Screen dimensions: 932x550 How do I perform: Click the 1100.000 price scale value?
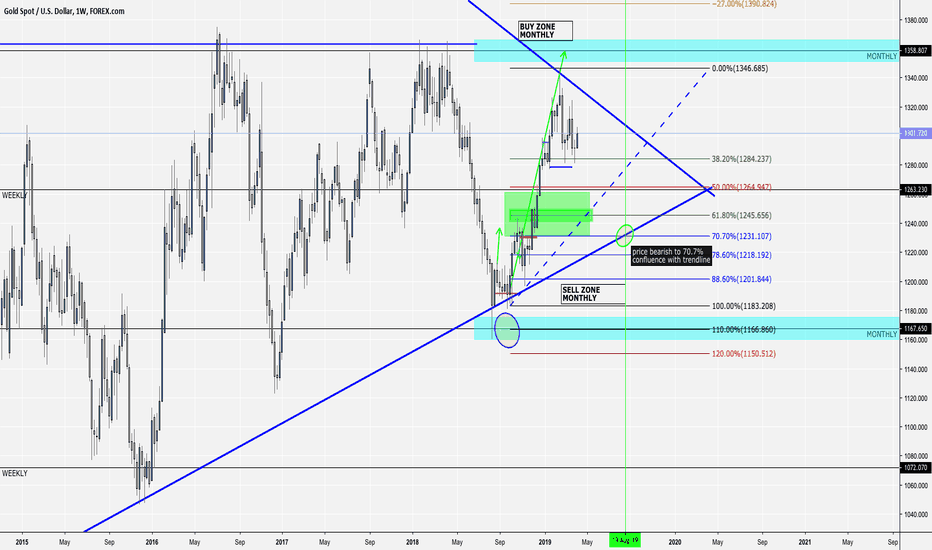point(916,427)
